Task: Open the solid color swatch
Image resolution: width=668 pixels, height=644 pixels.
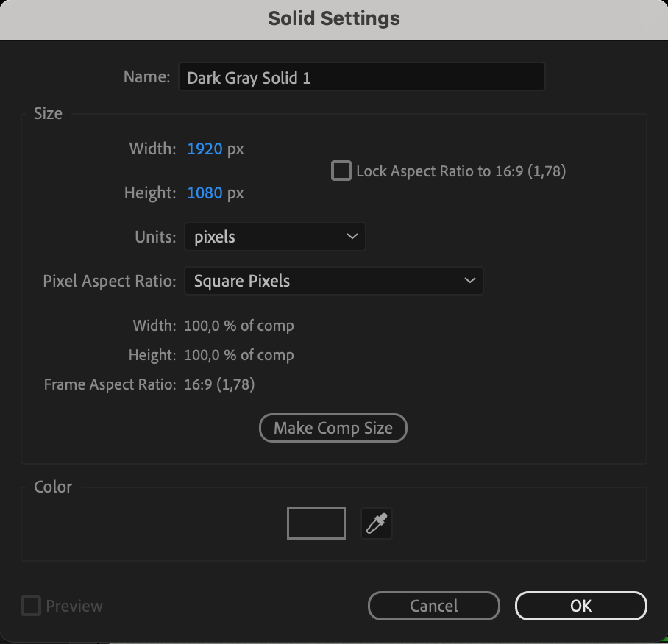Action: point(316,523)
